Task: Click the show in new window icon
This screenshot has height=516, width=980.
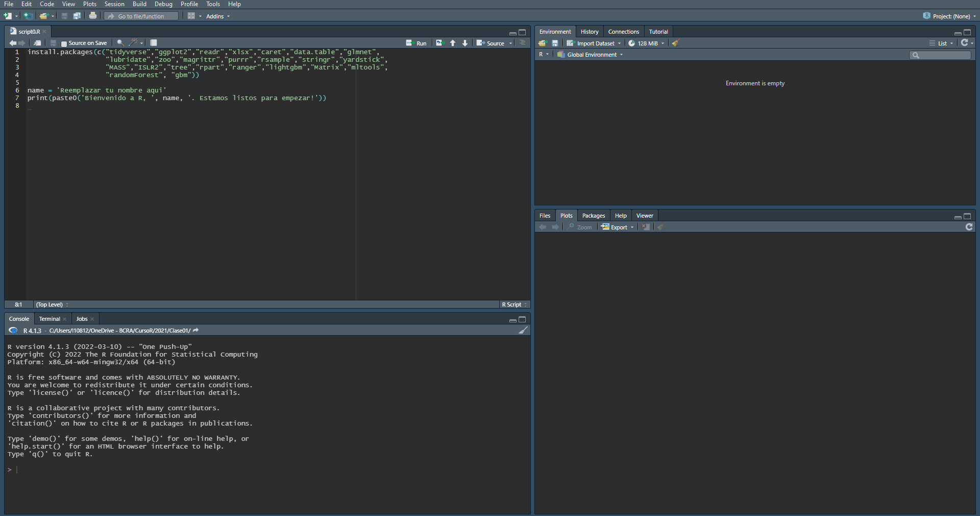Action: pyautogui.click(x=37, y=43)
